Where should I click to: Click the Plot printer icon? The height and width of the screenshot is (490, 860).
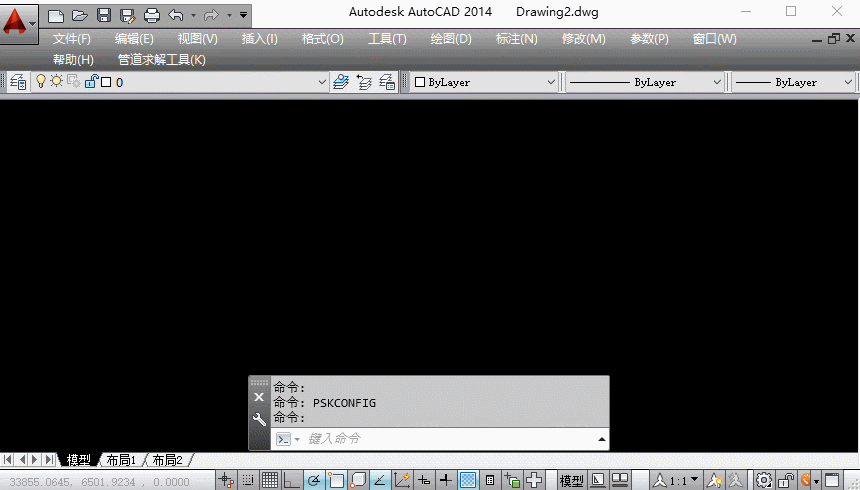151,15
